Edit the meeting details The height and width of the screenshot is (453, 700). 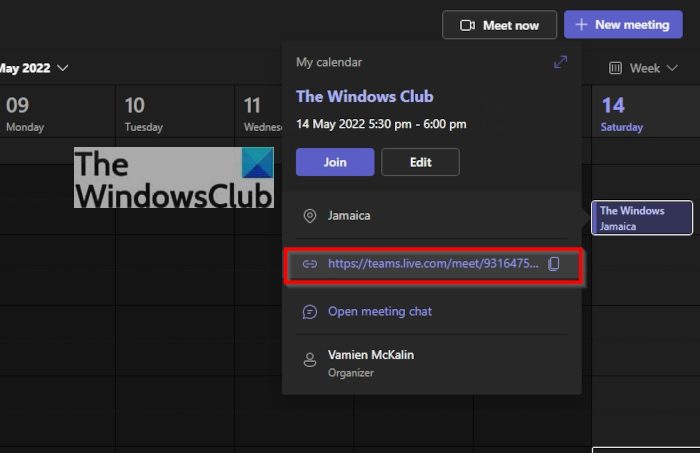point(420,162)
